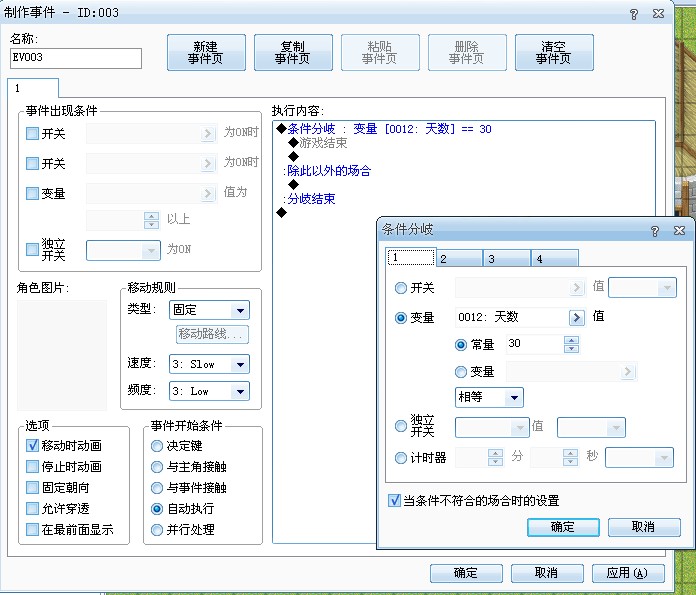Select 自动执行 start condition
The height and width of the screenshot is (595, 696).
(157, 509)
